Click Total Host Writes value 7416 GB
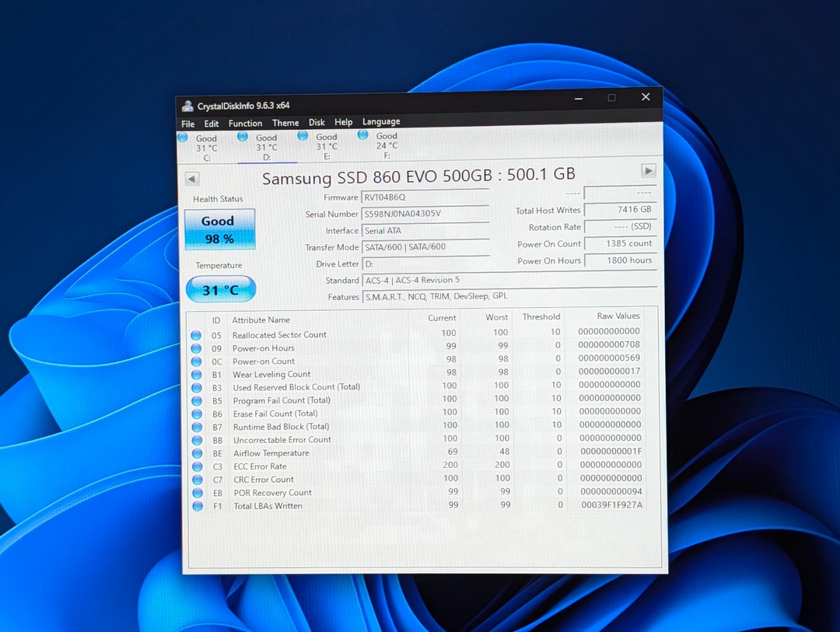Image resolution: width=840 pixels, height=632 pixels. pyautogui.click(x=620, y=209)
